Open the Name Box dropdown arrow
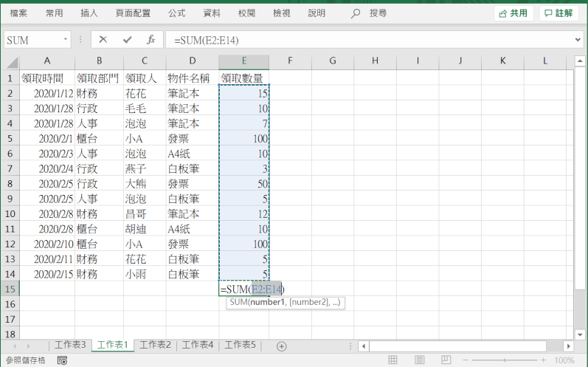Viewport: 588px width, 367px height. coord(65,39)
